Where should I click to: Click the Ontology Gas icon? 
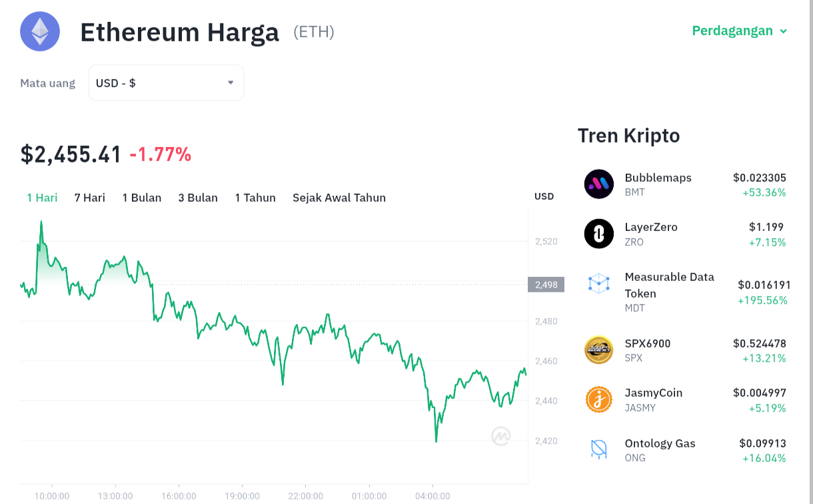click(x=598, y=449)
